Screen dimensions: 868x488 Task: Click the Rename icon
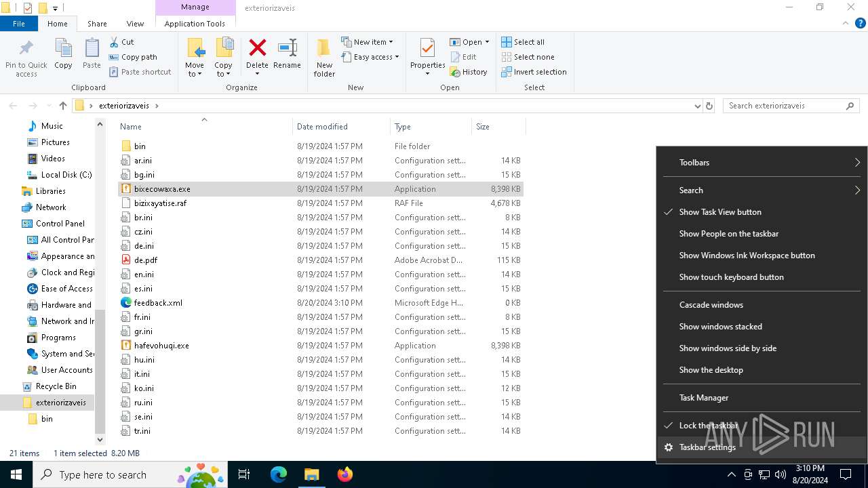(287, 47)
